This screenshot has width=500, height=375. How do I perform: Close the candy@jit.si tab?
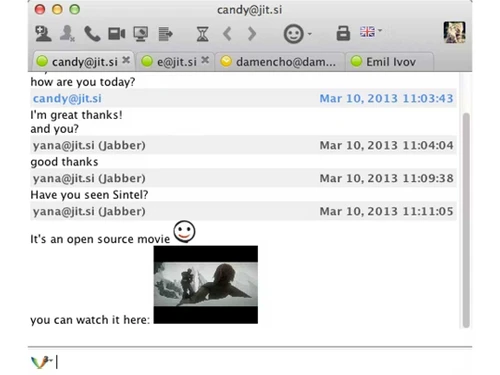[126, 60]
